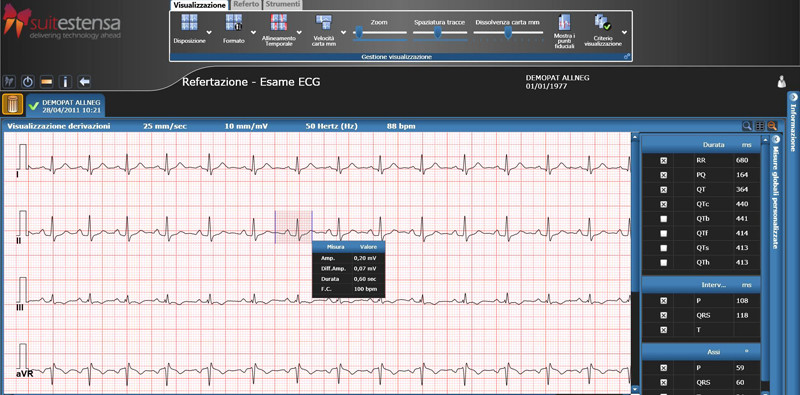The width and height of the screenshot is (800, 395).
Task: Click the Zoom slider handle
Action: point(359,32)
